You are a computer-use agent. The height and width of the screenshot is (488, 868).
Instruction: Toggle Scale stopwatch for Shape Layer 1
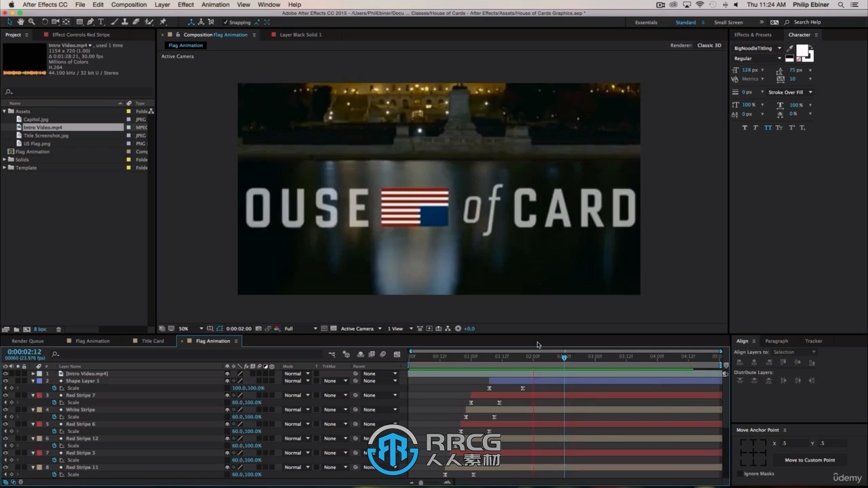[x=55, y=388]
